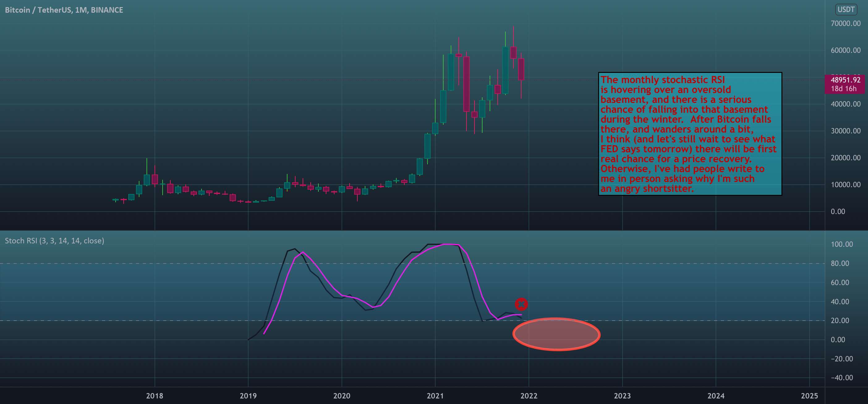Screen dimensions: 868x404
Task: Click the current price label 48951.92
Action: [x=845, y=80]
